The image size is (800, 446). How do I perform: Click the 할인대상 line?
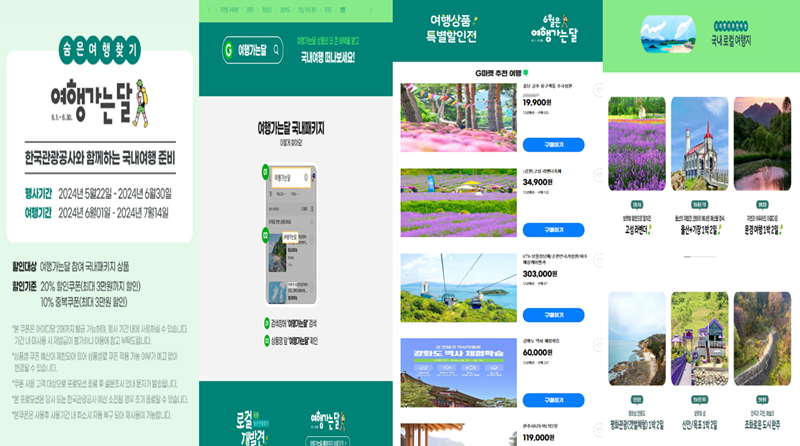coord(70,267)
